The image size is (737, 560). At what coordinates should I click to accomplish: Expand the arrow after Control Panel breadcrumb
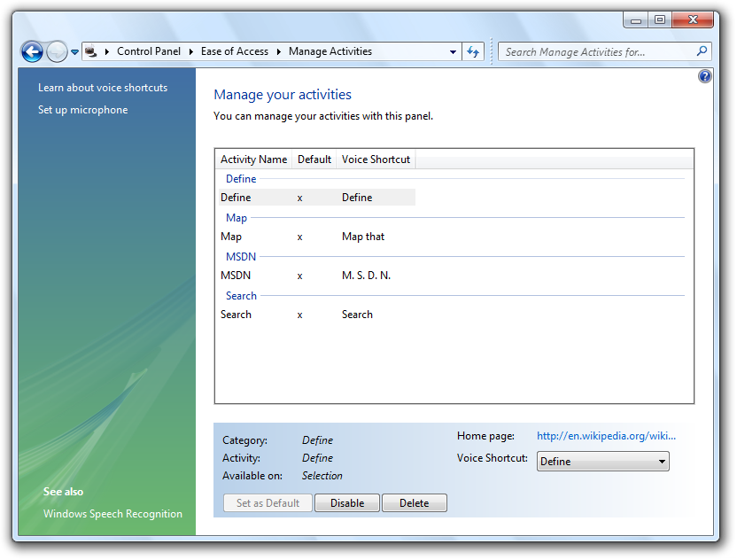coord(191,51)
